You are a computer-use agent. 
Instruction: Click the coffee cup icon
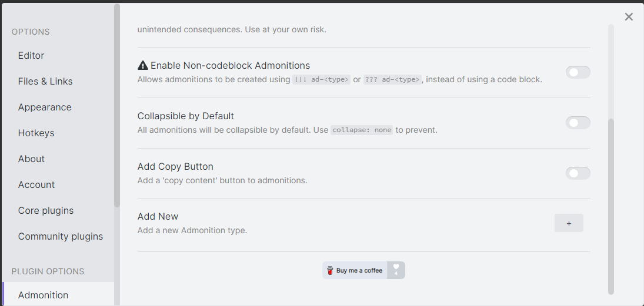point(330,271)
